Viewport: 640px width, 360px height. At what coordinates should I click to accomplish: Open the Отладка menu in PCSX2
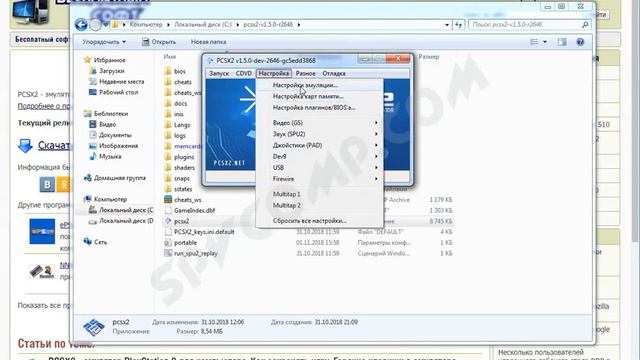click(334, 73)
